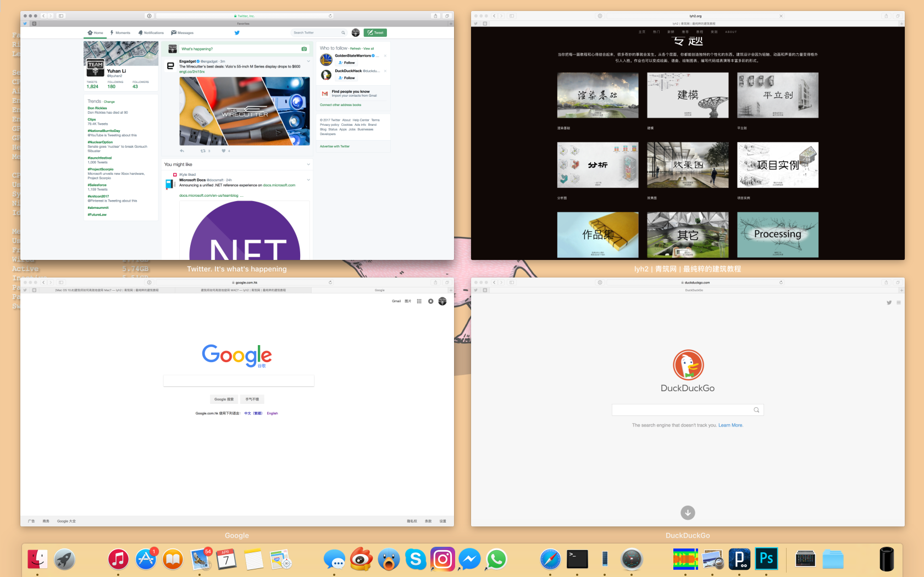Select the Favorites tab in Twitter window
Screen dimensions: 924x577
click(x=244, y=24)
